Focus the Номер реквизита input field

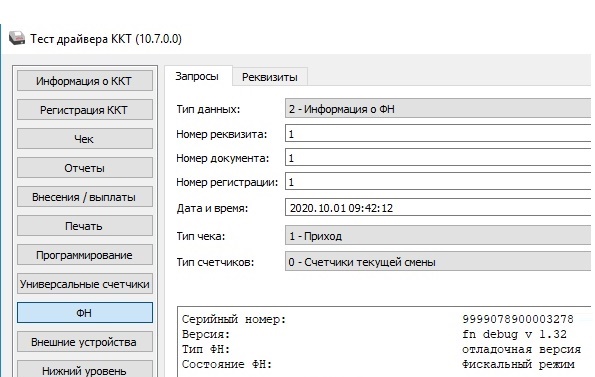[x=439, y=134]
